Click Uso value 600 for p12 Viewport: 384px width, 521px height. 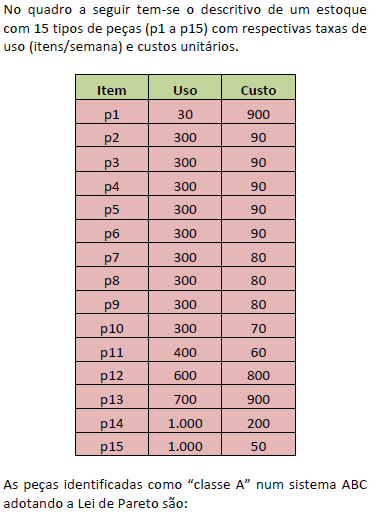(185, 374)
